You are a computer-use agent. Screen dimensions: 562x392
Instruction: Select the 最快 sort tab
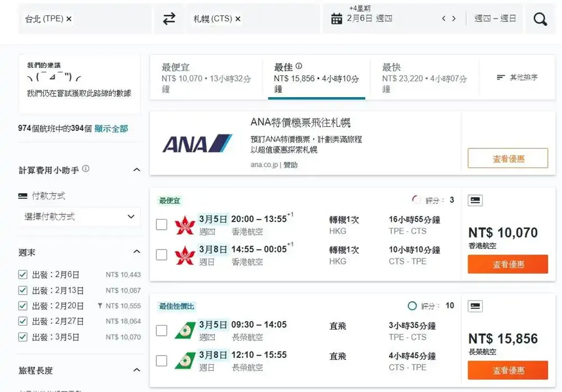click(x=425, y=78)
